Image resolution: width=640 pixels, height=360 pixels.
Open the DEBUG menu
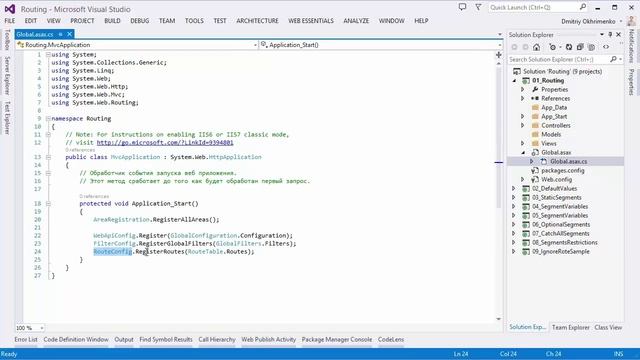pyautogui.click(x=140, y=21)
